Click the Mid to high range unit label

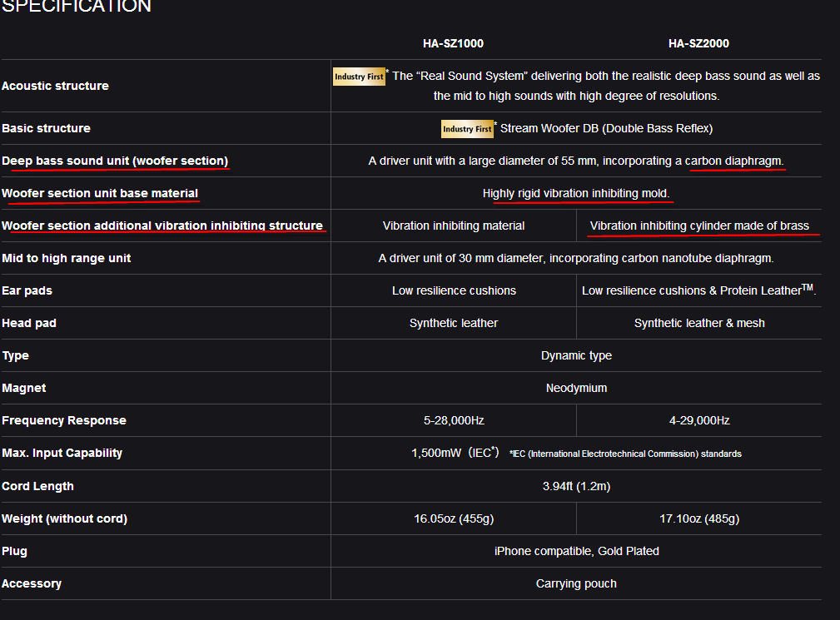67,258
